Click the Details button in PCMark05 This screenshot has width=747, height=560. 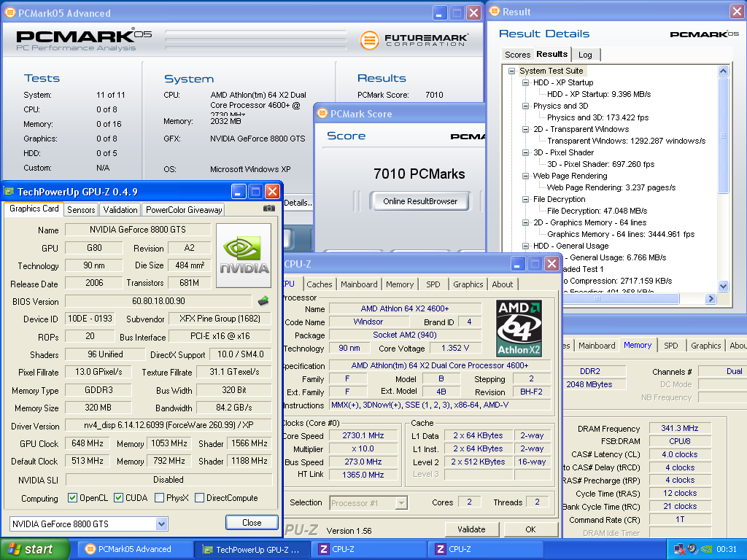(x=298, y=203)
